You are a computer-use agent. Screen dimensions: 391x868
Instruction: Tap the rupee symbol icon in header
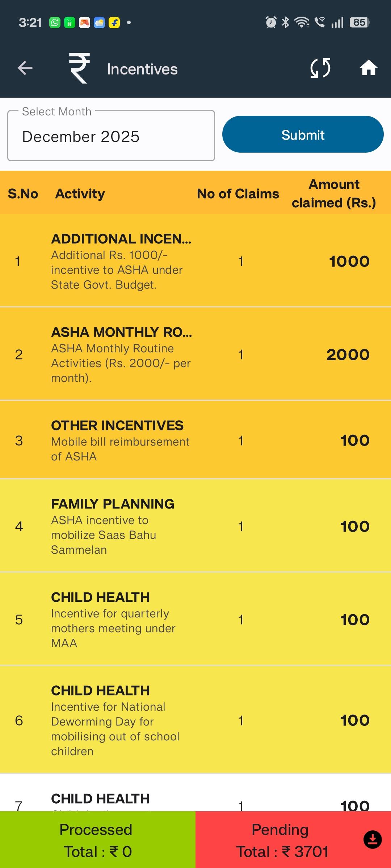click(x=79, y=68)
